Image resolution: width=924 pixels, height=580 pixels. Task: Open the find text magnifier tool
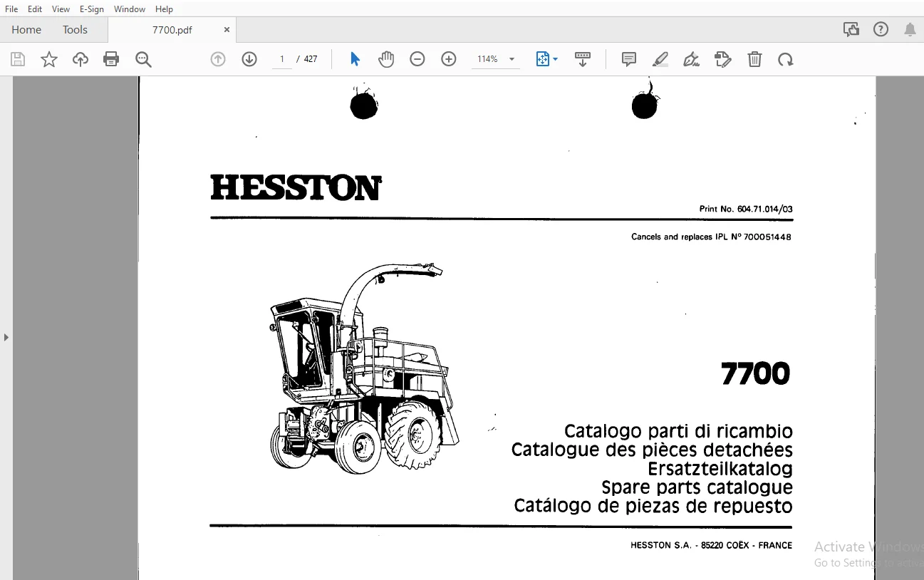click(143, 59)
